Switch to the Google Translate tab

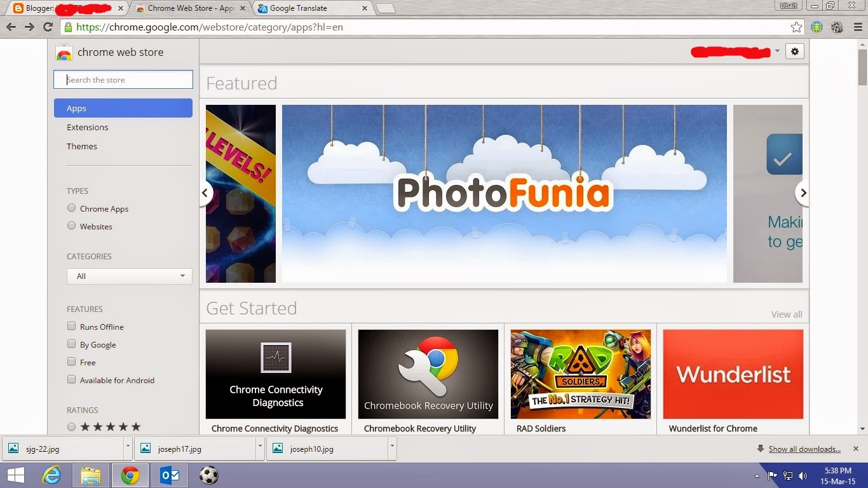pyautogui.click(x=314, y=8)
